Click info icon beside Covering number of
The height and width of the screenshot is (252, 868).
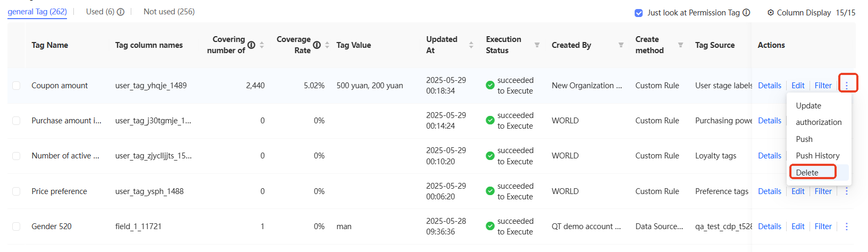click(251, 45)
